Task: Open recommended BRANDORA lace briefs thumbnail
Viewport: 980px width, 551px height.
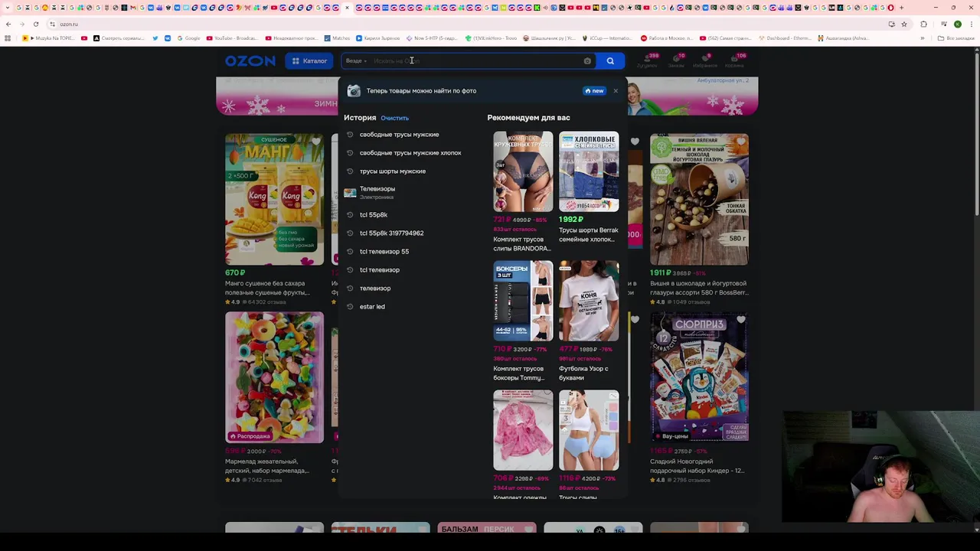Action: pyautogui.click(x=523, y=171)
